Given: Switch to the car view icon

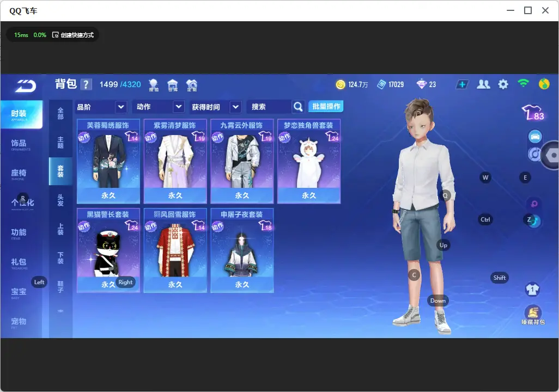Looking at the screenshot, I should pyautogui.click(x=535, y=137).
